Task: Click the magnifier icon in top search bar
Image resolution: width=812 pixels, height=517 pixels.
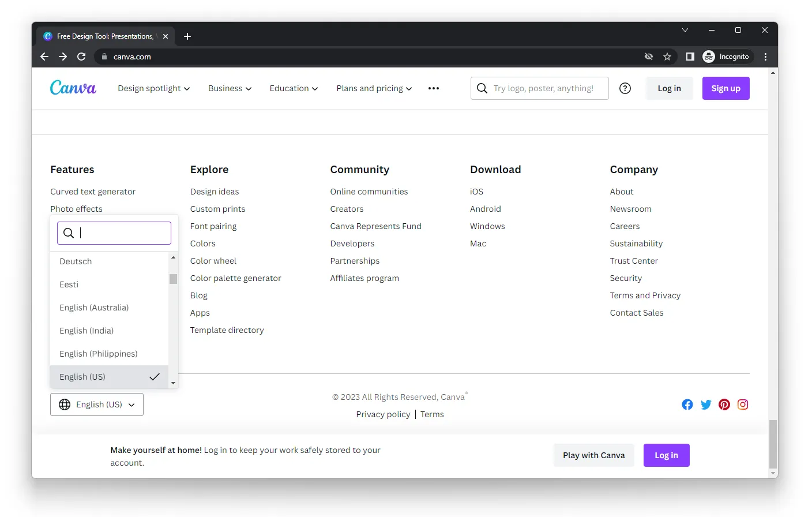Action: click(x=482, y=88)
